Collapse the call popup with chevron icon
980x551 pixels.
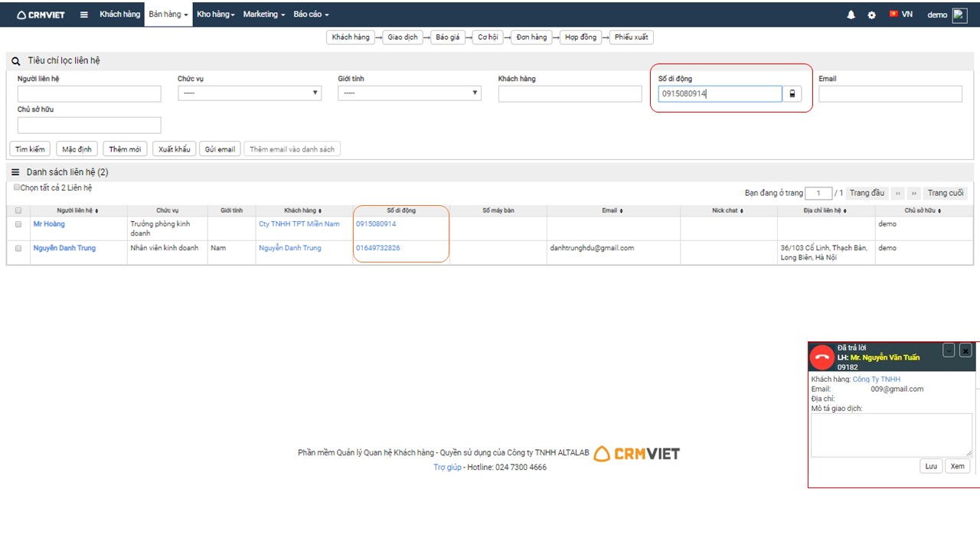pos(949,350)
